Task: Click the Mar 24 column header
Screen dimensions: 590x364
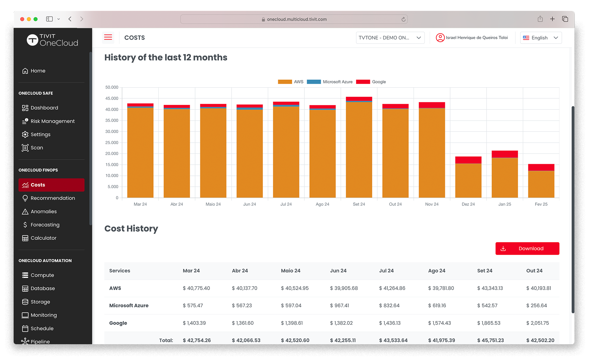Action: [x=191, y=271]
